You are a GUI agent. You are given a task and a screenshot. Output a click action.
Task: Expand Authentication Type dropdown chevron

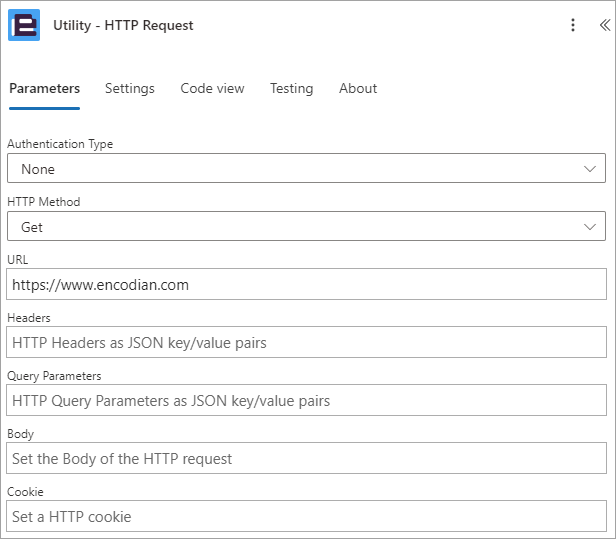[590, 169]
